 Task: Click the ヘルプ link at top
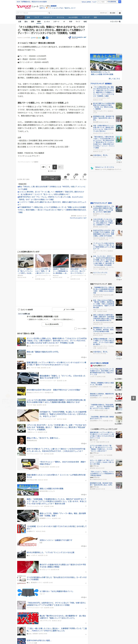coord(94,2)
